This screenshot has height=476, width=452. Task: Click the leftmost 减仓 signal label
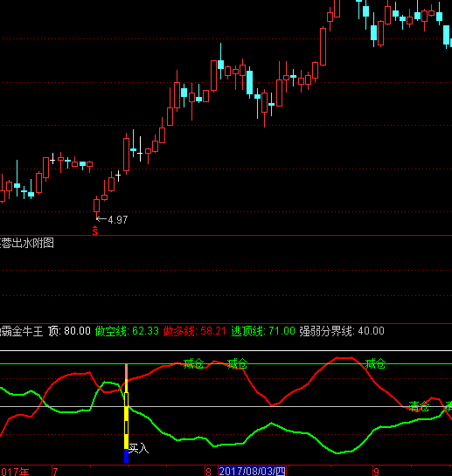point(193,363)
